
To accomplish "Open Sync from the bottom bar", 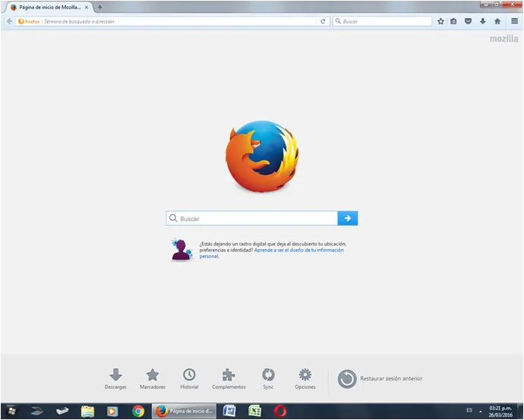I will pos(268,378).
